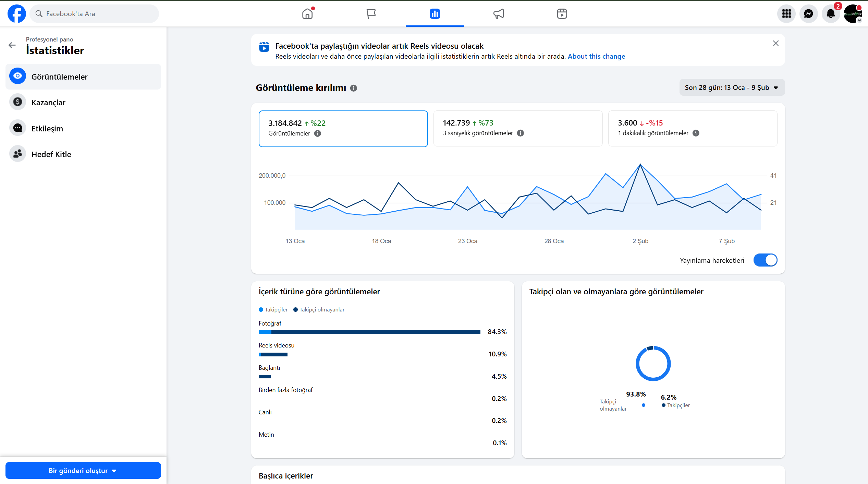Open Hedef Kitle in the sidebar
Viewport: 868px width, 484px height.
51,154
